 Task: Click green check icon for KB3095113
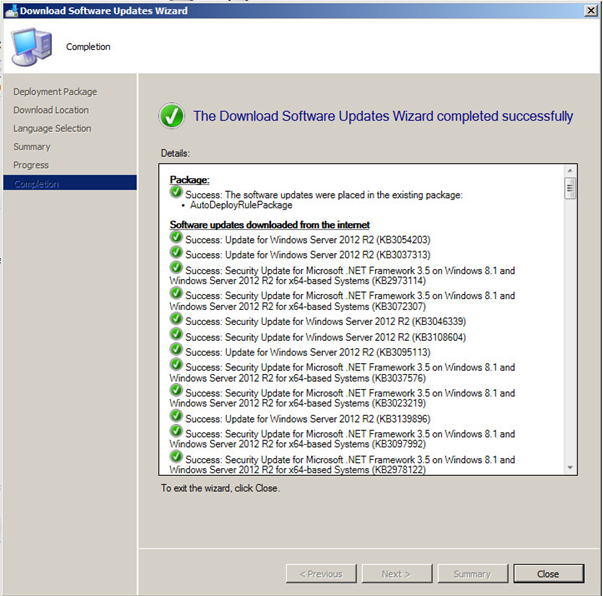176,349
